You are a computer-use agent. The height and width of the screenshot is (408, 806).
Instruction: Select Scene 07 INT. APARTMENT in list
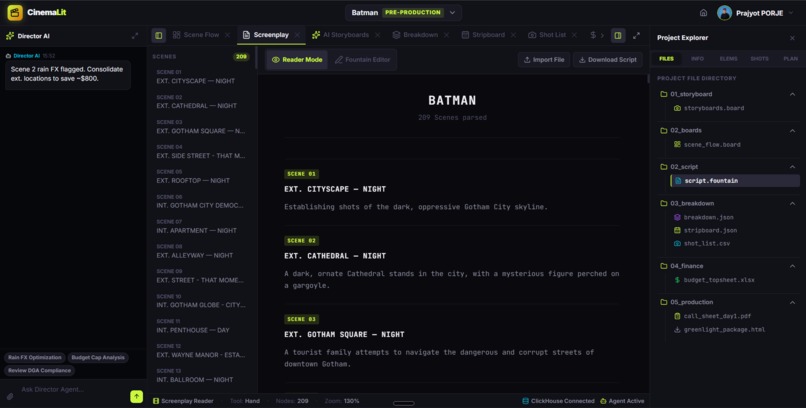200,227
